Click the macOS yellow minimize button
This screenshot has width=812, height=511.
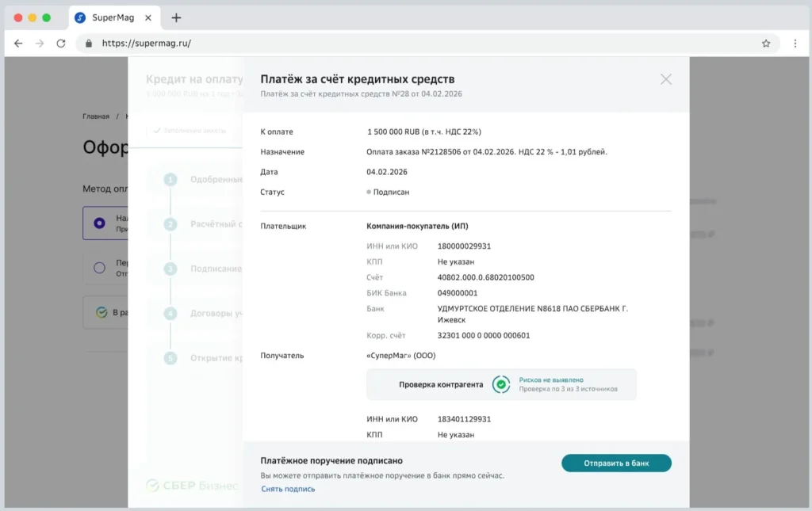[x=32, y=17]
